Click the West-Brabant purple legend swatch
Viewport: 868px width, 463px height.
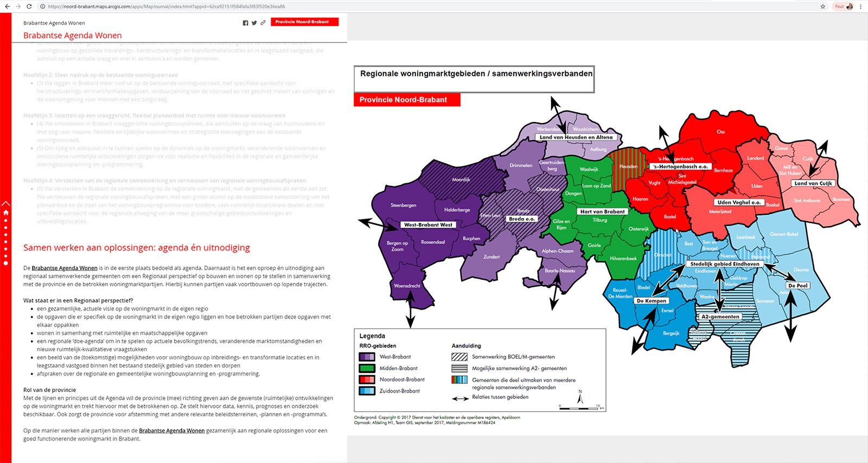367,357
